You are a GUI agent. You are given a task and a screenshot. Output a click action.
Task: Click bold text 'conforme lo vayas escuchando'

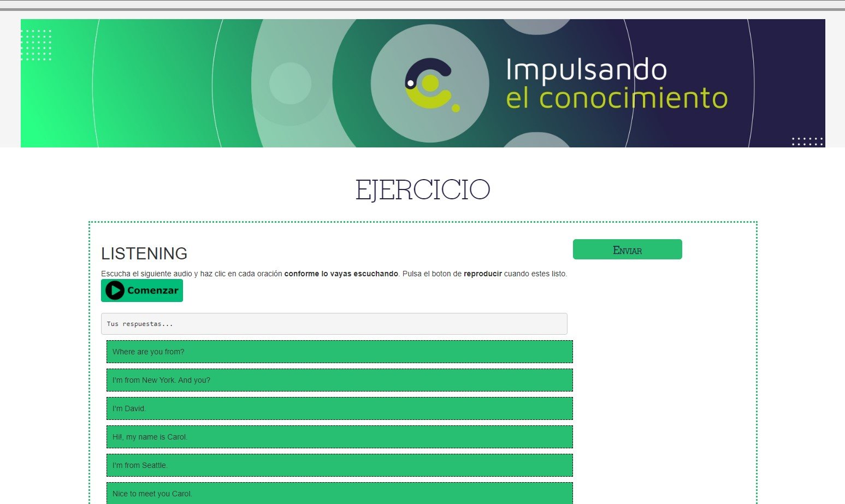pyautogui.click(x=341, y=274)
